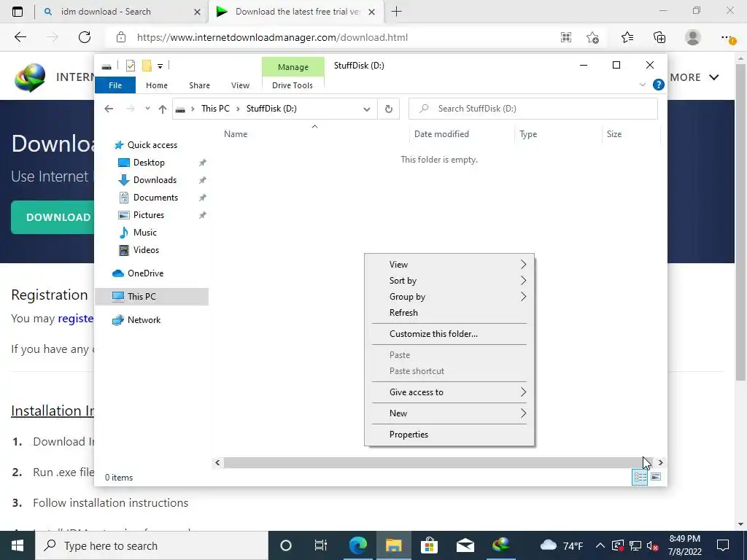Click the Explorer horizontal scrollbar left arrow

[x=217, y=462]
